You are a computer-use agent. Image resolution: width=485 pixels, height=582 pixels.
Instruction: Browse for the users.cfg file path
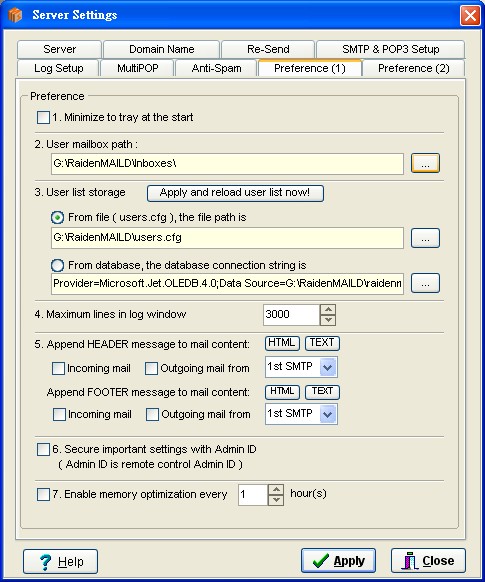425,238
